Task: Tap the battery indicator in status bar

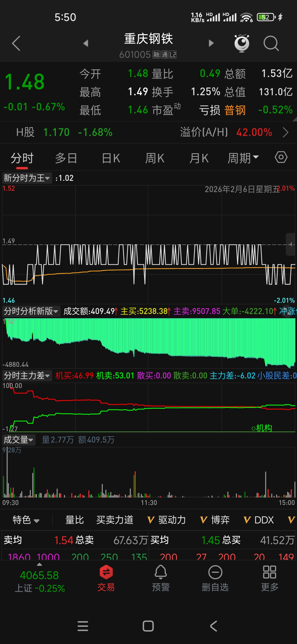Action: tap(266, 17)
